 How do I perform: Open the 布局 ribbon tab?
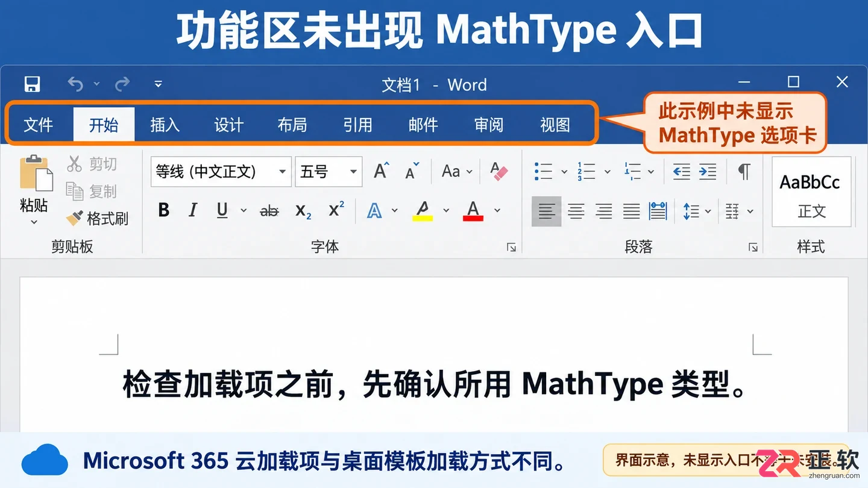tap(292, 125)
